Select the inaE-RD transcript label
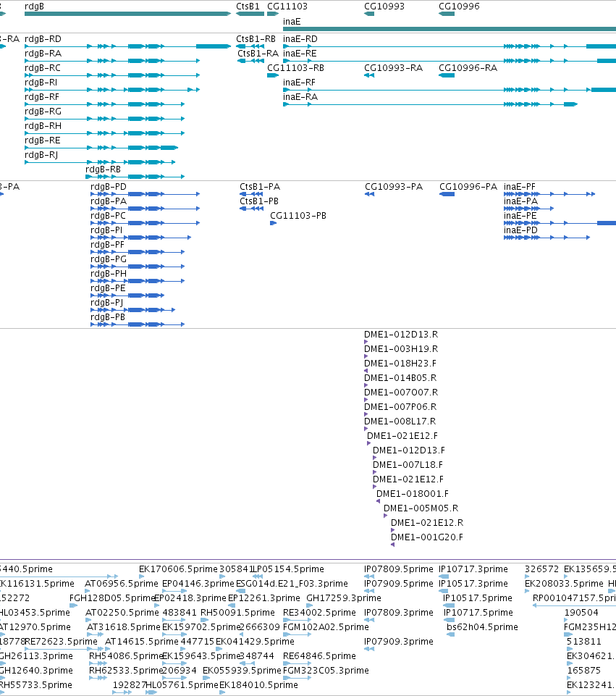616x696 pixels. pos(300,39)
